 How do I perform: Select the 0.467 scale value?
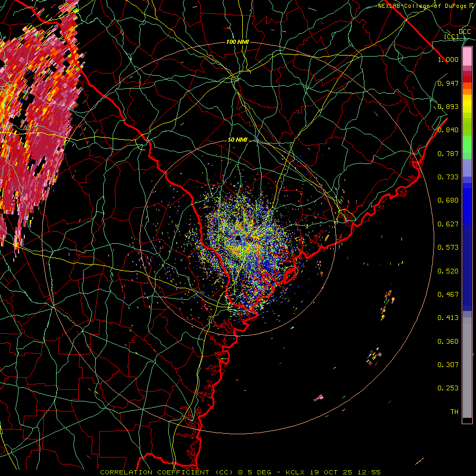[x=448, y=295]
